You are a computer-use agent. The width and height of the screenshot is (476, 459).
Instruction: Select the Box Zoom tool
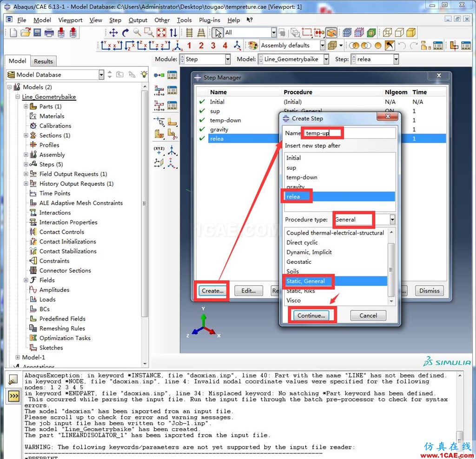(149, 33)
